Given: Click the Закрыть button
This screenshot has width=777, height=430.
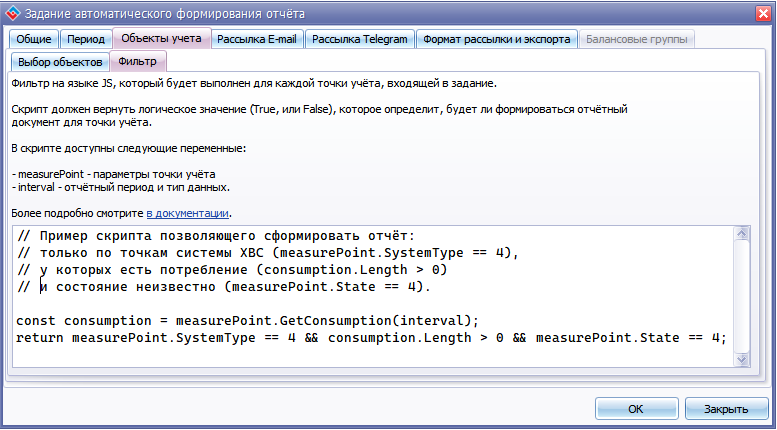Looking at the screenshot, I should 726,409.
